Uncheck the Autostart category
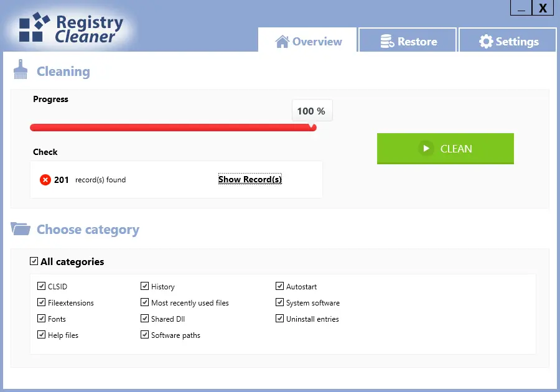This screenshot has height=392, width=560. 279,286
